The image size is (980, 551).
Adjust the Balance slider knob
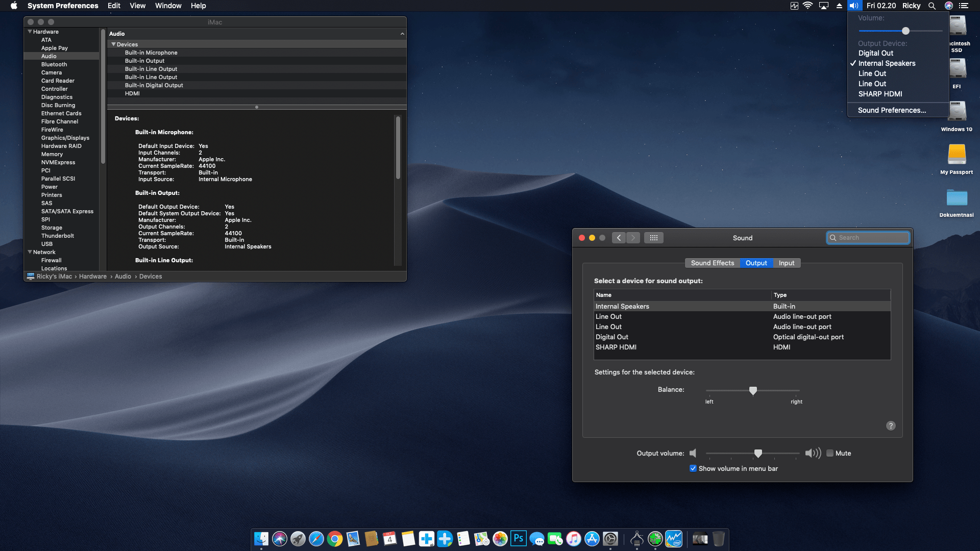pyautogui.click(x=753, y=391)
